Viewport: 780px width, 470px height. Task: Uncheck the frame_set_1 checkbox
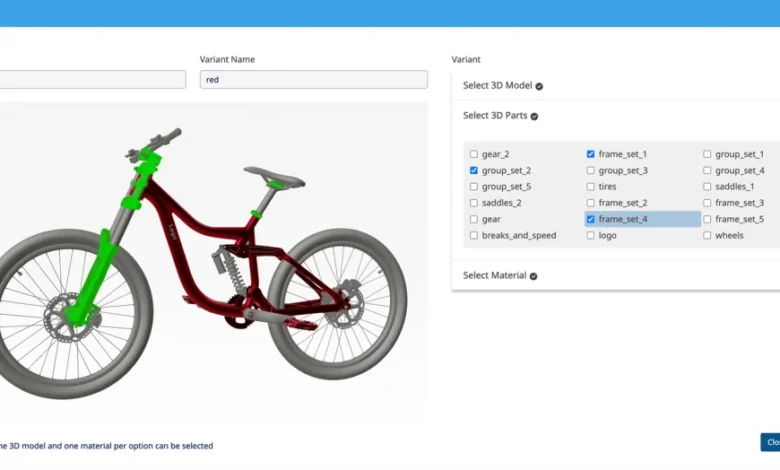click(590, 154)
